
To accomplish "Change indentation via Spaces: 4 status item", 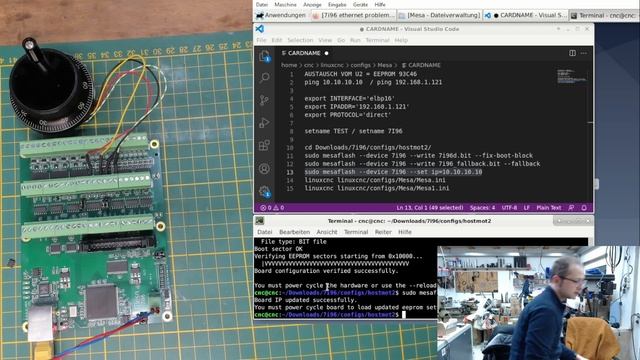I will pos(482,208).
